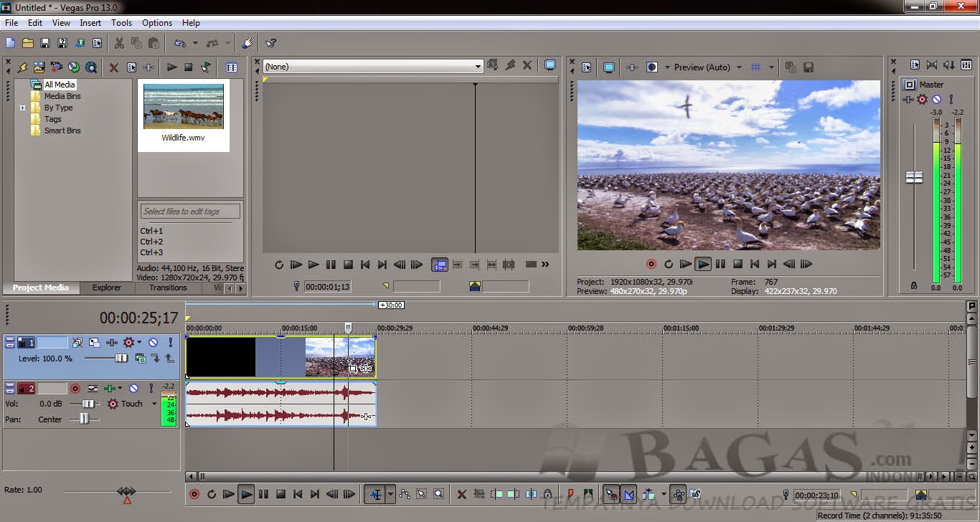The width and height of the screenshot is (980, 522).
Task: Open the Views list icon in Project Media
Action: [232, 67]
